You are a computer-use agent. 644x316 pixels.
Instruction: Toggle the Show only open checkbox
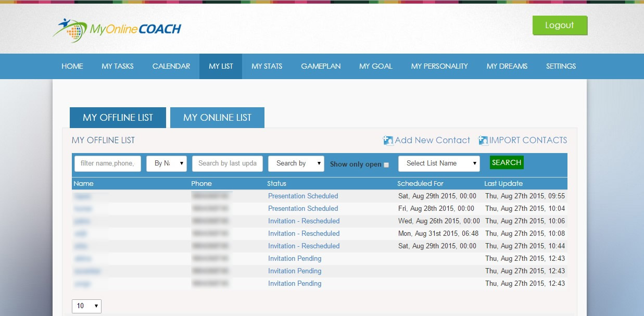pyautogui.click(x=386, y=165)
